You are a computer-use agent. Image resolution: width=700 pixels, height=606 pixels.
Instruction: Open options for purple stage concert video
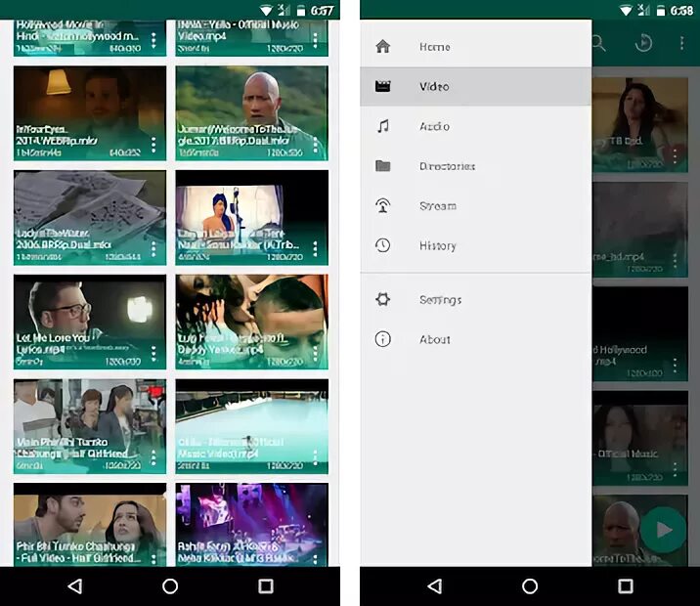click(315, 559)
